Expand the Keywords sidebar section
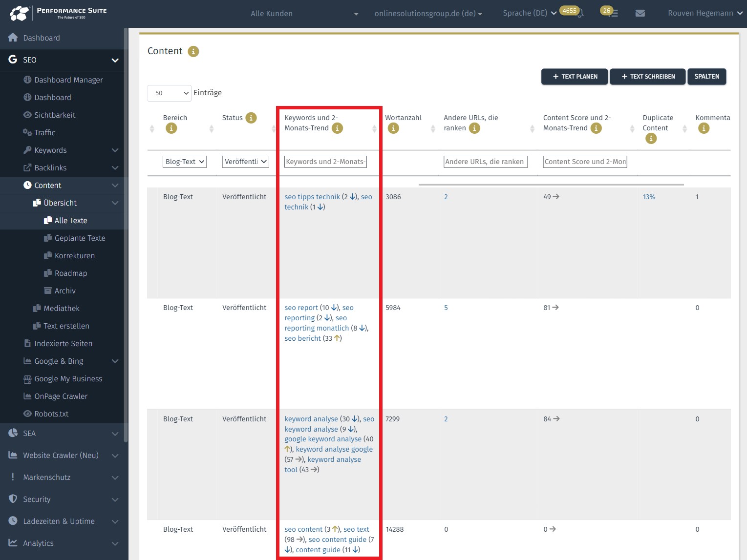This screenshot has width=747, height=560. [x=115, y=150]
